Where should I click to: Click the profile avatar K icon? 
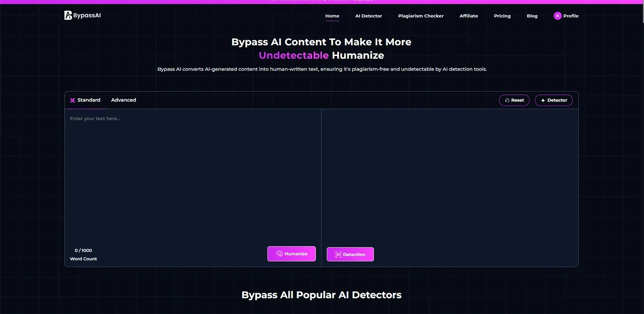[557, 16]
